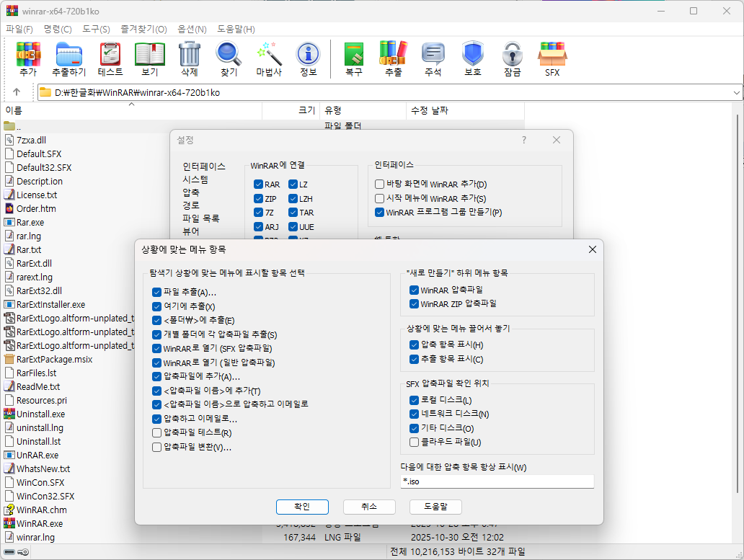This screenshot has height=560, width=744.
Task: Click the 추가 (Add) toolbar icon
Action: [x=28, y=59]
